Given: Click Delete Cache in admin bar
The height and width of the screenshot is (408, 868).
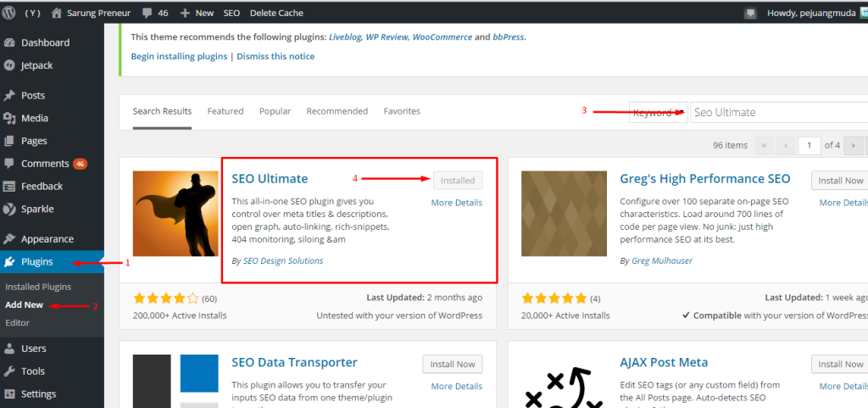Looking at the screenshot, I should click(276, 14).
